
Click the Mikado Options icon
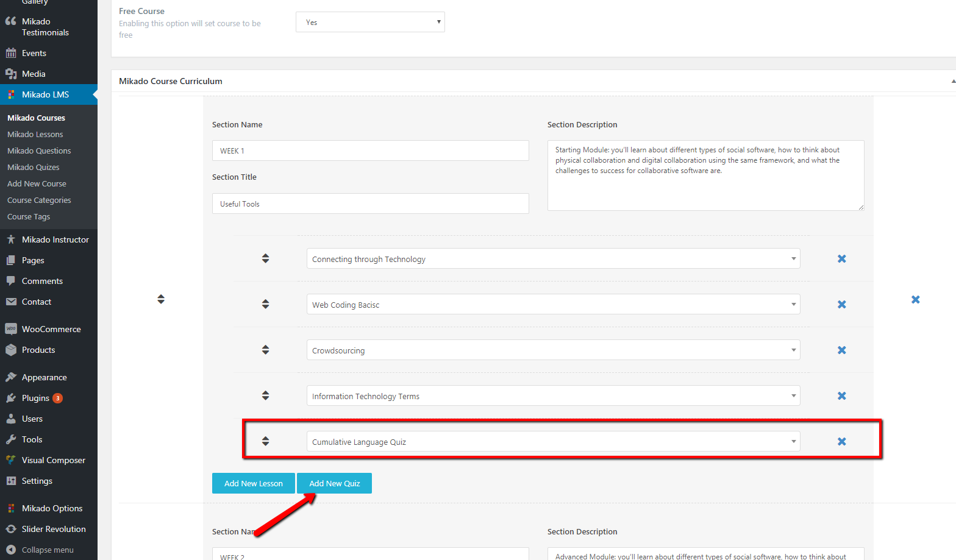tap(11, 508)
